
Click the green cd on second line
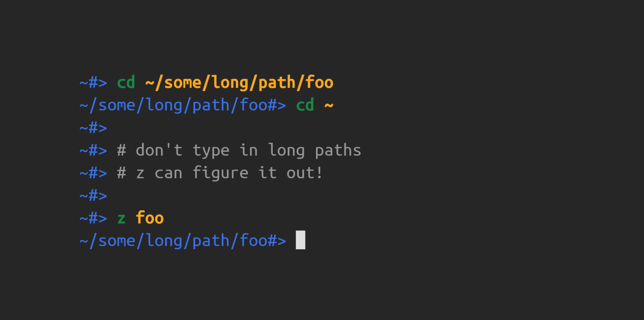tap(305, 105)
